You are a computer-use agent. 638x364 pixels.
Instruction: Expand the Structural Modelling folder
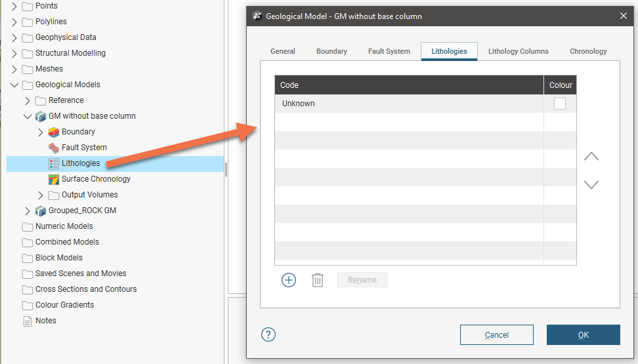tap(14, 53)
